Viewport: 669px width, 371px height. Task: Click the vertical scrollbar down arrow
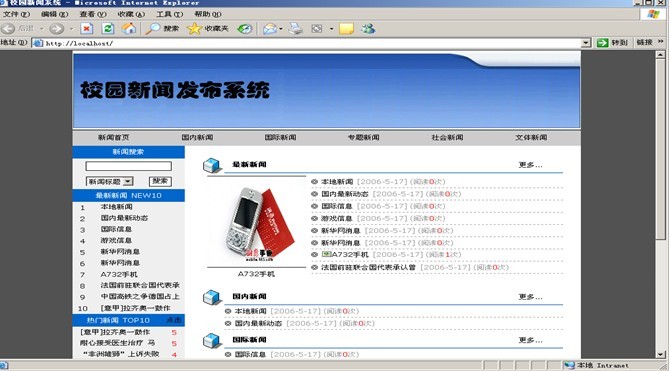[660, 354]
